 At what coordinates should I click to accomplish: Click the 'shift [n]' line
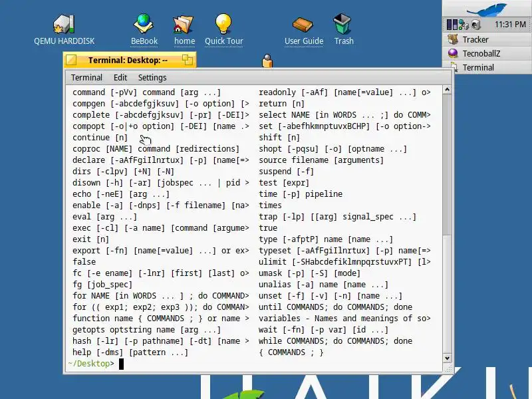point(279,138)
